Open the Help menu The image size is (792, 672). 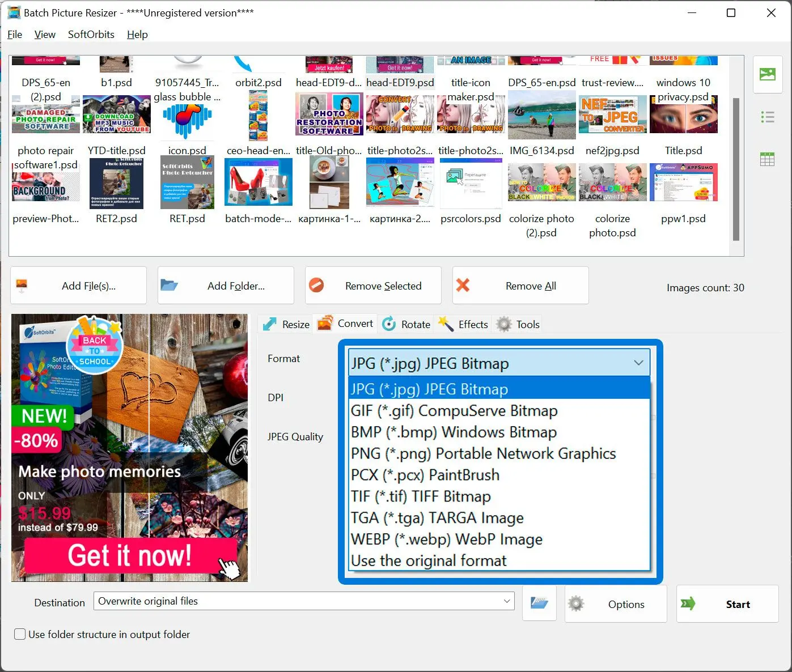(x=137, y=35)
